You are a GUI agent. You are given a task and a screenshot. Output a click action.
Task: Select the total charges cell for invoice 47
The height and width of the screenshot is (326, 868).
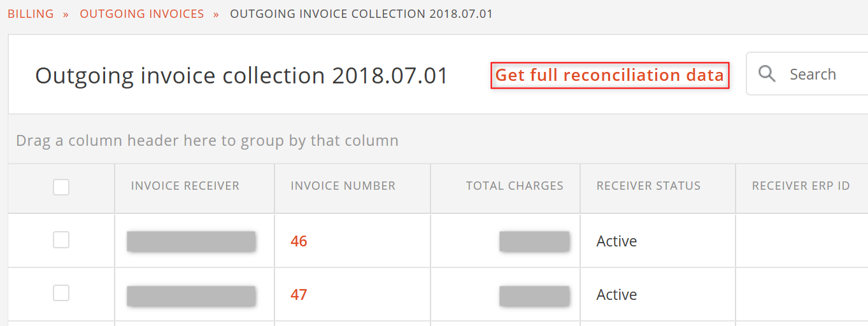(506, 295)
